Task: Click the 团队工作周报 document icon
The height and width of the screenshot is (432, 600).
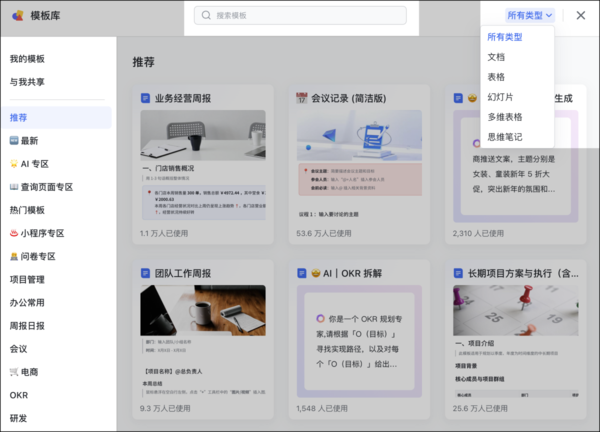Action: point(145,272)
